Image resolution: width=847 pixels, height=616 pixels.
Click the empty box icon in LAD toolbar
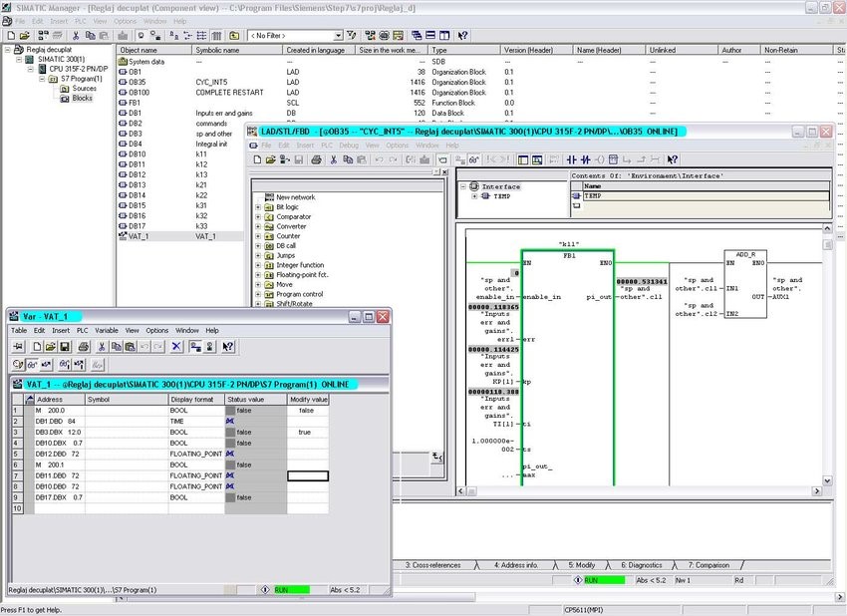(x=613, y=159)
